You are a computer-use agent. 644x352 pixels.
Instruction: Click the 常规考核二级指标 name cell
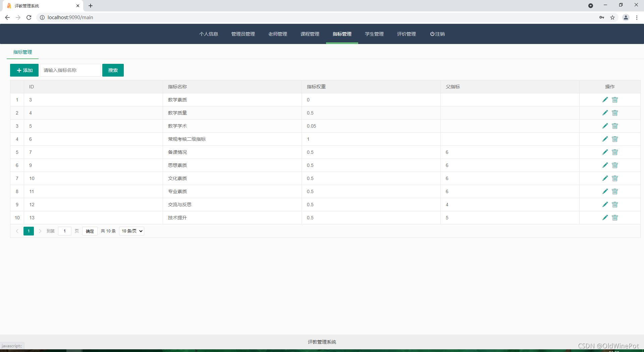(232, 139)
